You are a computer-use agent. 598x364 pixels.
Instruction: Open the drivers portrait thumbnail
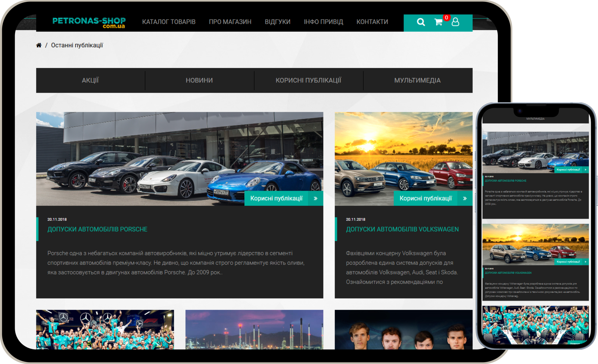(x=404, y=330)
